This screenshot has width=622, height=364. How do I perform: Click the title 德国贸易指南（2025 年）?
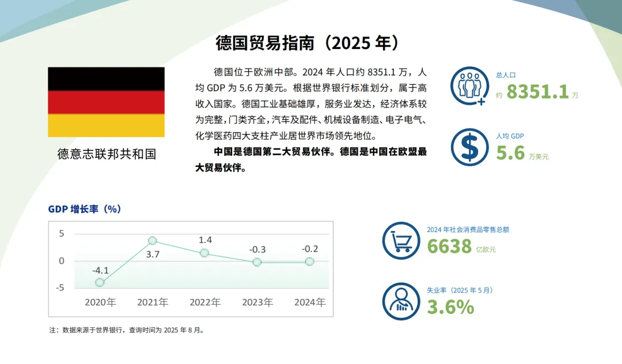[x=308, y=42]
